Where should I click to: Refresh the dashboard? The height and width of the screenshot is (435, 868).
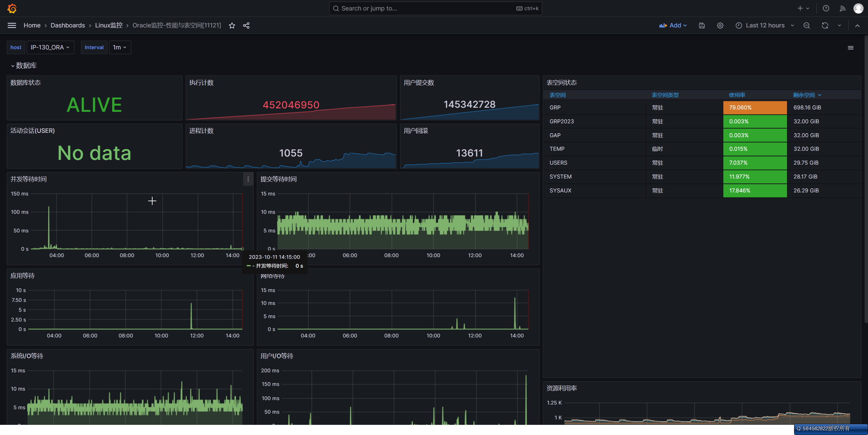pos(825,25)
